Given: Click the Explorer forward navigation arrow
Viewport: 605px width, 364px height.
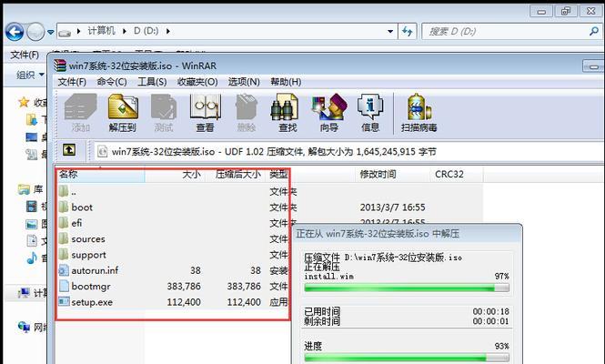Looking at the screenshot, I should [35, 32].
